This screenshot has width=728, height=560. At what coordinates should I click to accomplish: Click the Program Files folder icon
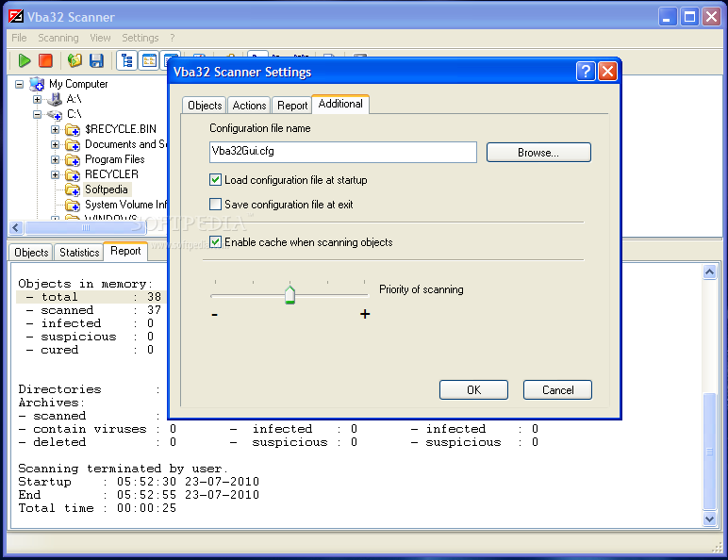click(73, 159)
